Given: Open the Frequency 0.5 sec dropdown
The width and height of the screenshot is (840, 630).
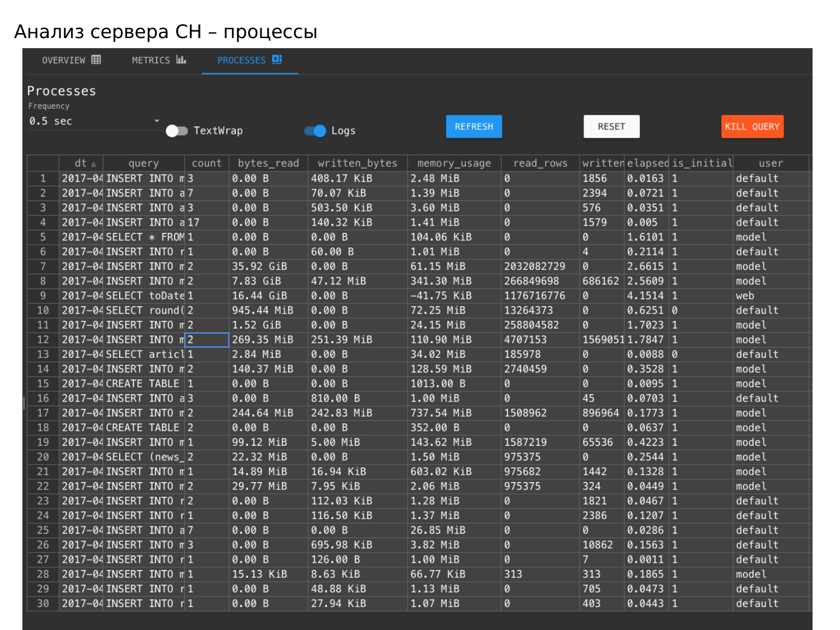Looking at the screenshot, I should point(95,121).
